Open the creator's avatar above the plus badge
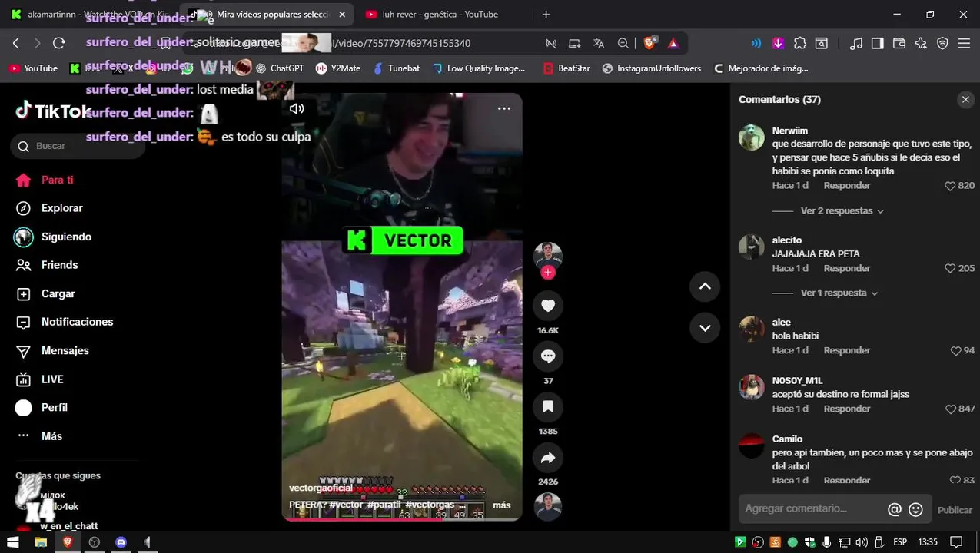980x553 pixels. click(548, 255)
